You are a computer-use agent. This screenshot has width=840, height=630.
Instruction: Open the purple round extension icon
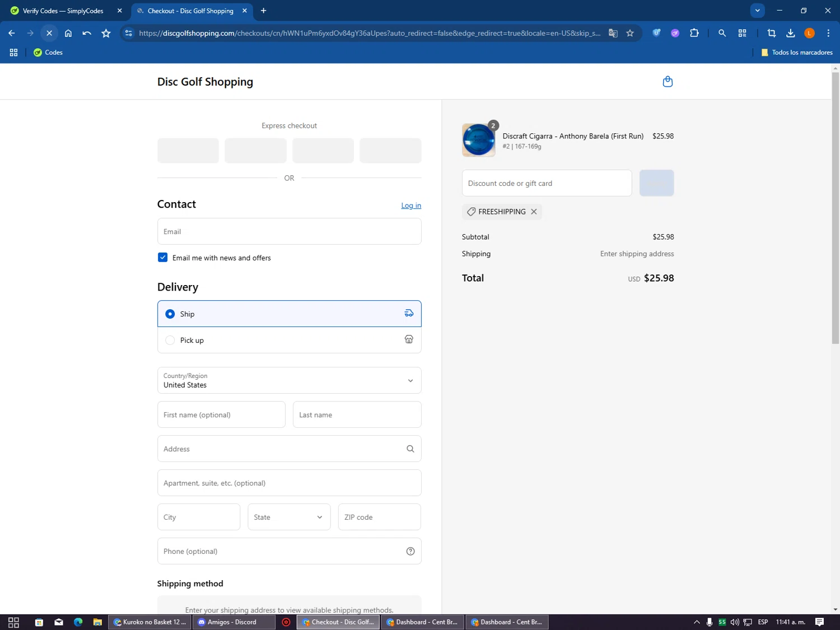[675, 33]
